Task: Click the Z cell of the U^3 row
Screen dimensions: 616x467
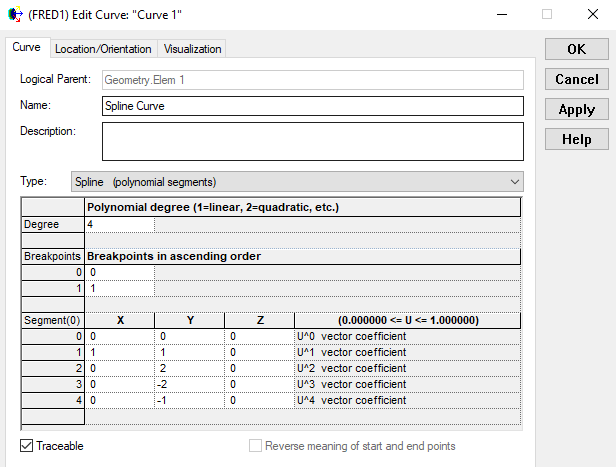Action: [259, 384]
